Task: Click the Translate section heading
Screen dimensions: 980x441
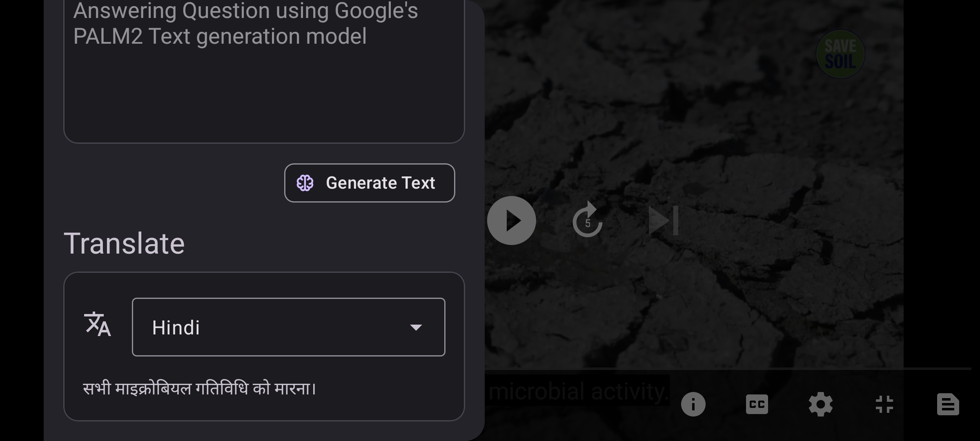Action: click(124, 243)
